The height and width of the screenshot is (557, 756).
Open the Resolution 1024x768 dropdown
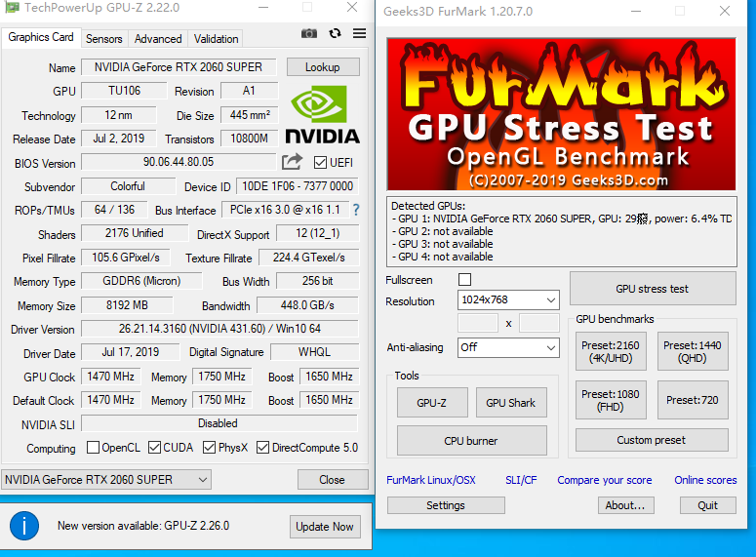tap(508, 299)
